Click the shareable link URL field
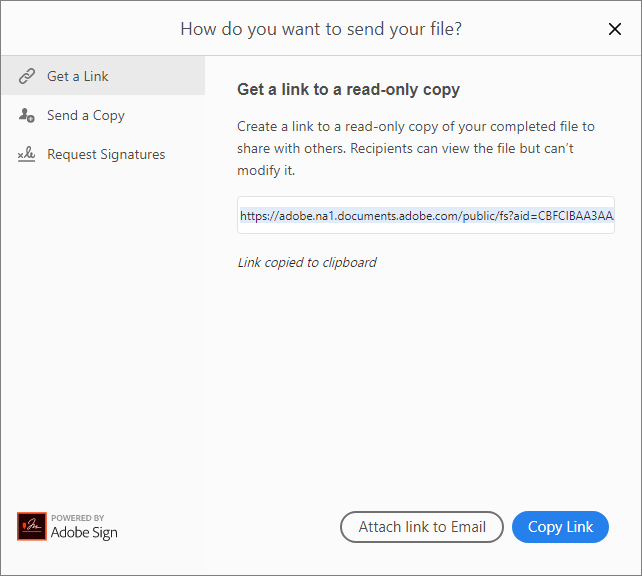Image resolution: width=642 pixels, height=576 pixels. (426, 215)
